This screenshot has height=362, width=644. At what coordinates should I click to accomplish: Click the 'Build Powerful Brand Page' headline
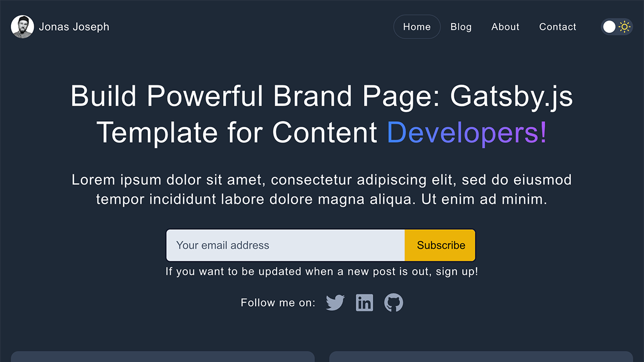tap(321, 96)
